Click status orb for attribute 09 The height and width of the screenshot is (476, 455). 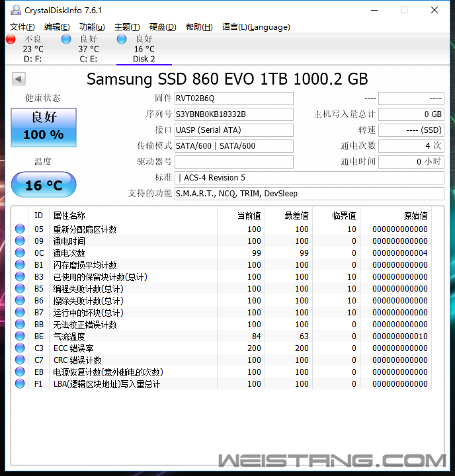tap(20, 241)
